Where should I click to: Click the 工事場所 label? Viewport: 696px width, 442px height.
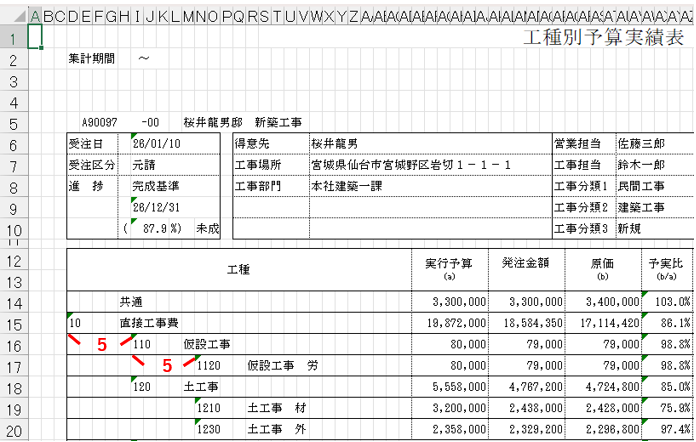click(258, 165)
